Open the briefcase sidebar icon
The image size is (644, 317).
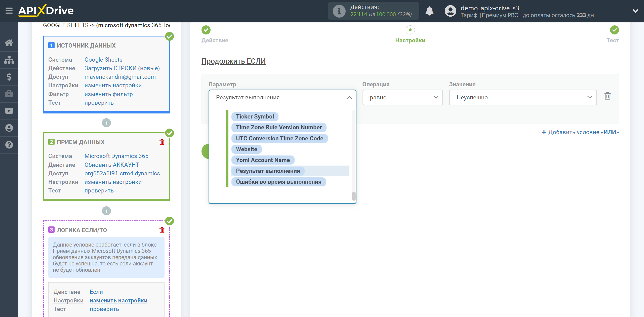tap(9, 94)
